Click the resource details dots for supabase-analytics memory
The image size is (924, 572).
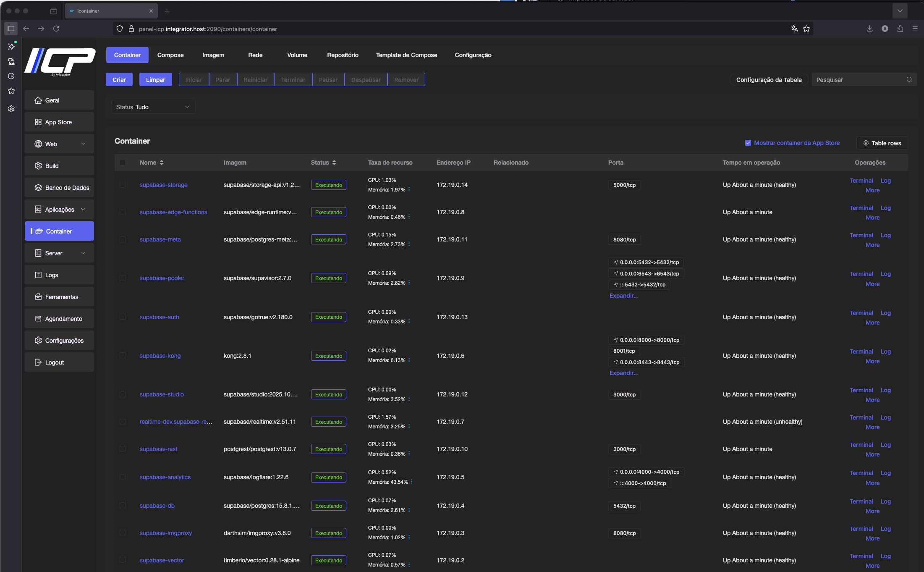tap(411, 482)
